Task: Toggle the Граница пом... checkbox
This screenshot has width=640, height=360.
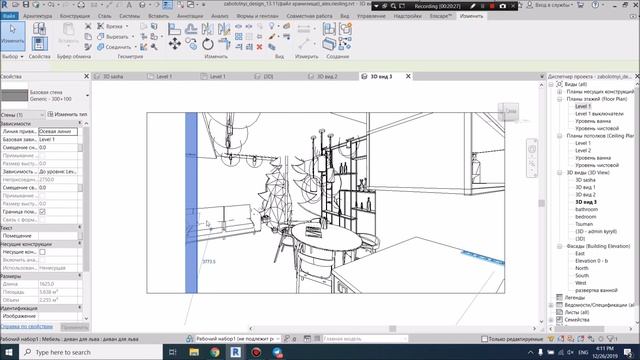Action: pyautogui.click(x=42, y=211)
